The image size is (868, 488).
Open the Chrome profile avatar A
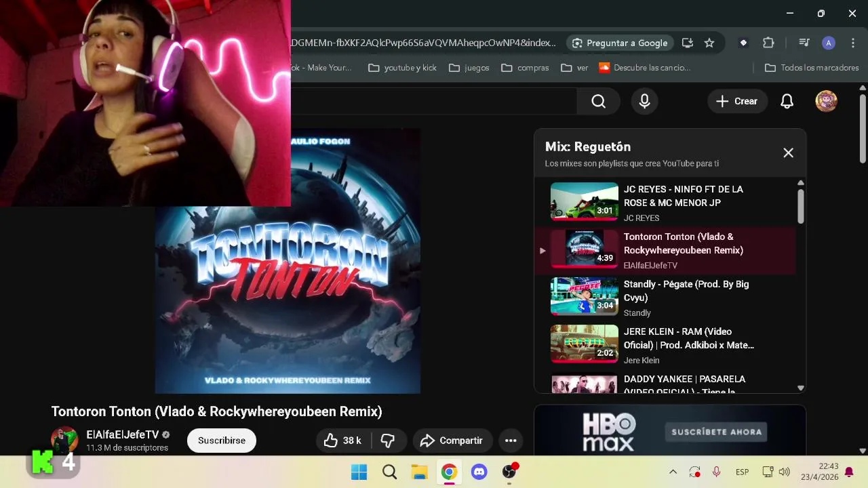click(828, 43)
